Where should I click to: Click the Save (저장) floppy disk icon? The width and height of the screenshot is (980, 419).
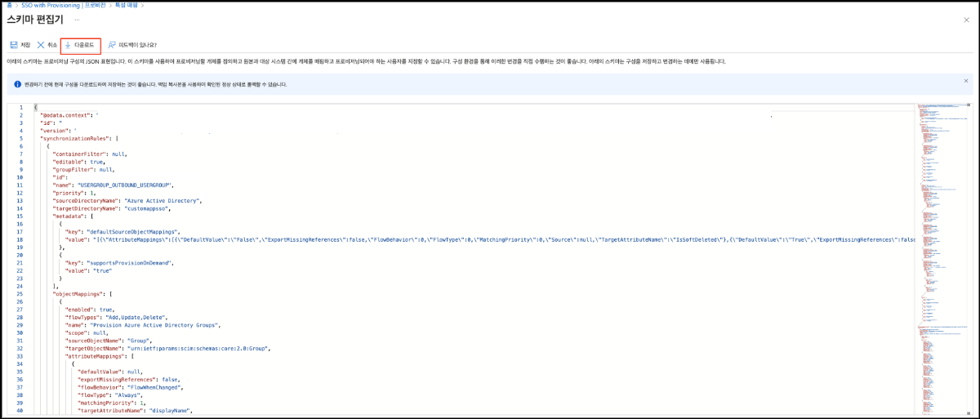13,45
